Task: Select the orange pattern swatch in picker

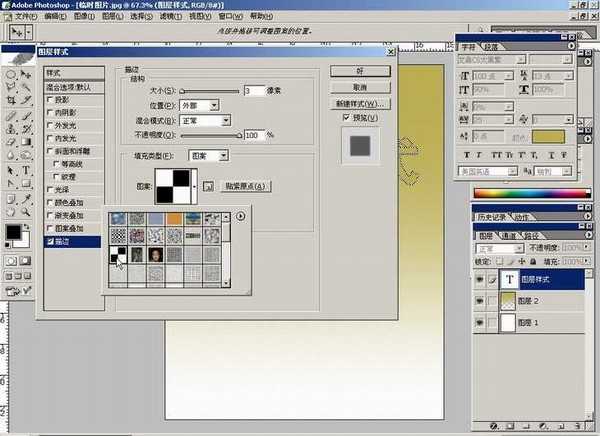Action: click(x=173, y=218)
